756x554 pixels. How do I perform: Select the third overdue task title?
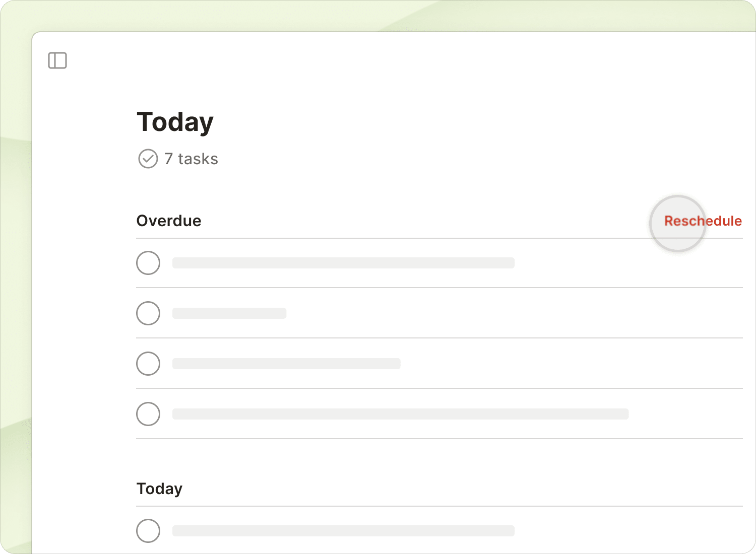click(x=286, y=364)
